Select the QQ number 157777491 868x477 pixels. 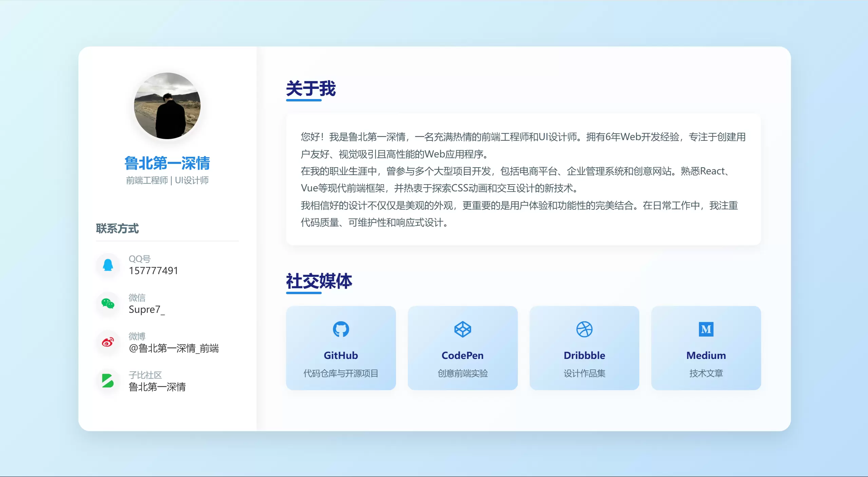pos(153,271)
